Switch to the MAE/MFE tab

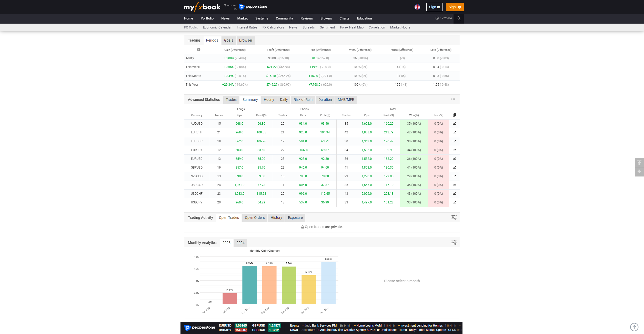pyautogui.click(x=346, y=100)
